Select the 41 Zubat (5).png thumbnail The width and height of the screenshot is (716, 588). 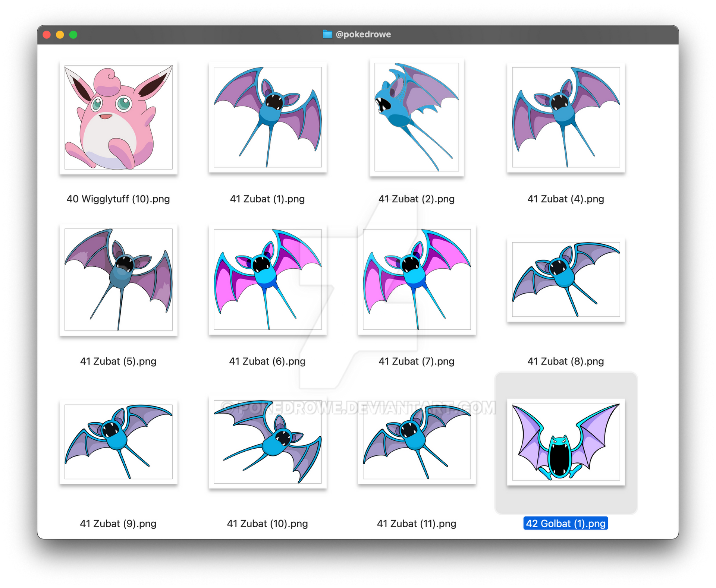coord(118,279)
